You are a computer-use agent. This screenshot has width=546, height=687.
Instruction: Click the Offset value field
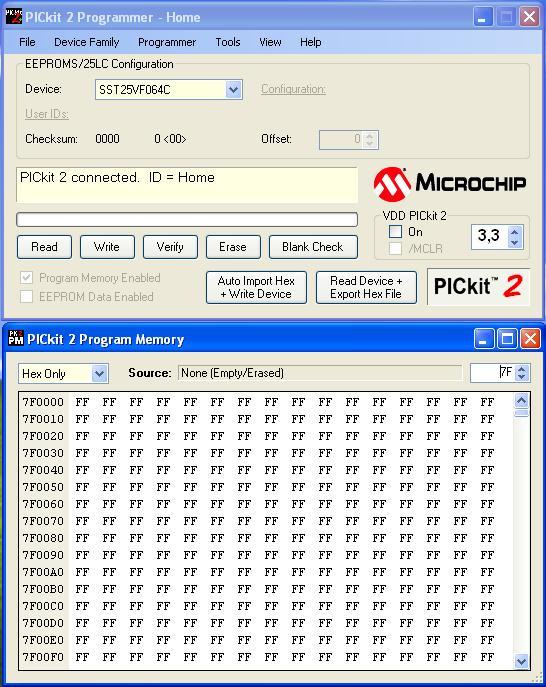[341, 140]
